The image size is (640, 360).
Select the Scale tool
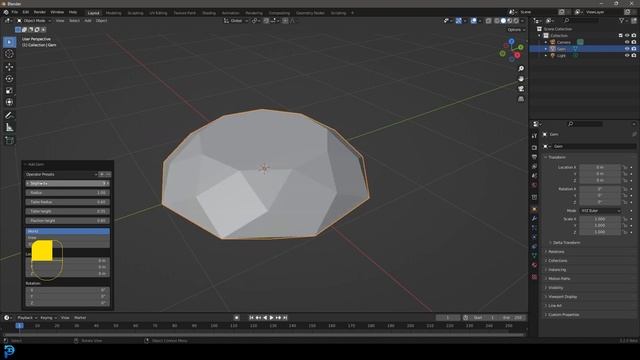tap(9, 91)
